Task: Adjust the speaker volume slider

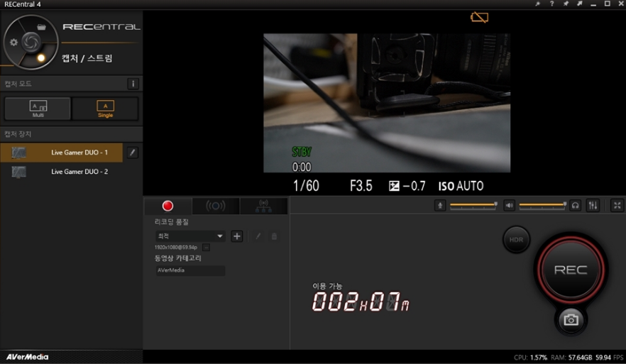Action: coord(542,206)
